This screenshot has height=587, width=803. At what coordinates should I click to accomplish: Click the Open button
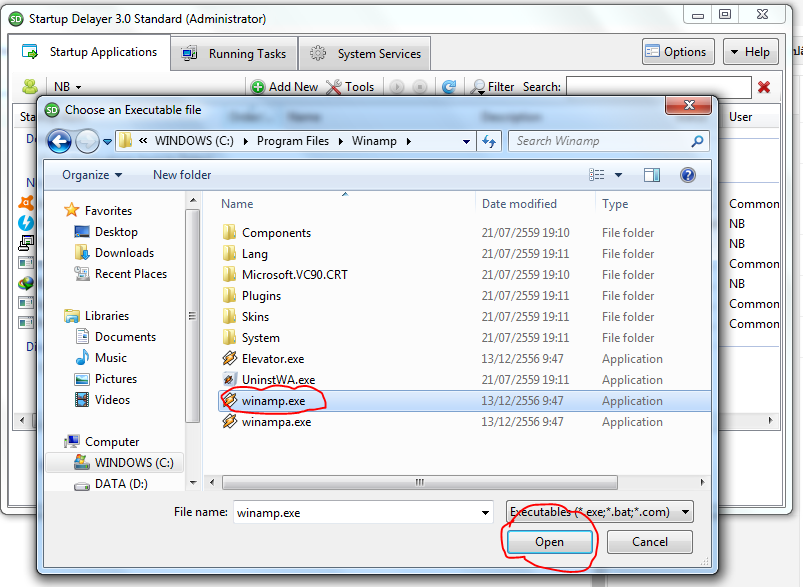550,542
